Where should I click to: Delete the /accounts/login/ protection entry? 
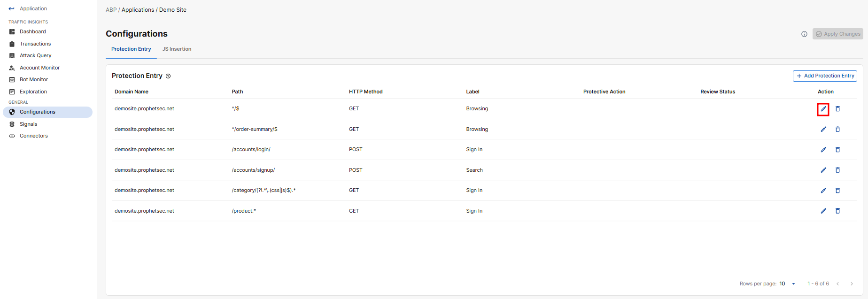(837, 150)
